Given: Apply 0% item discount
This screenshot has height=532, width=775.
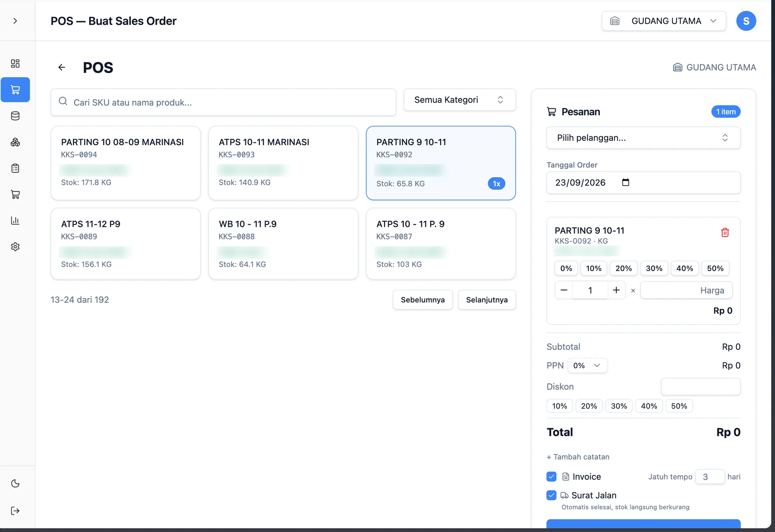Looking at the screenshot, I should click(x=566, y=268).
